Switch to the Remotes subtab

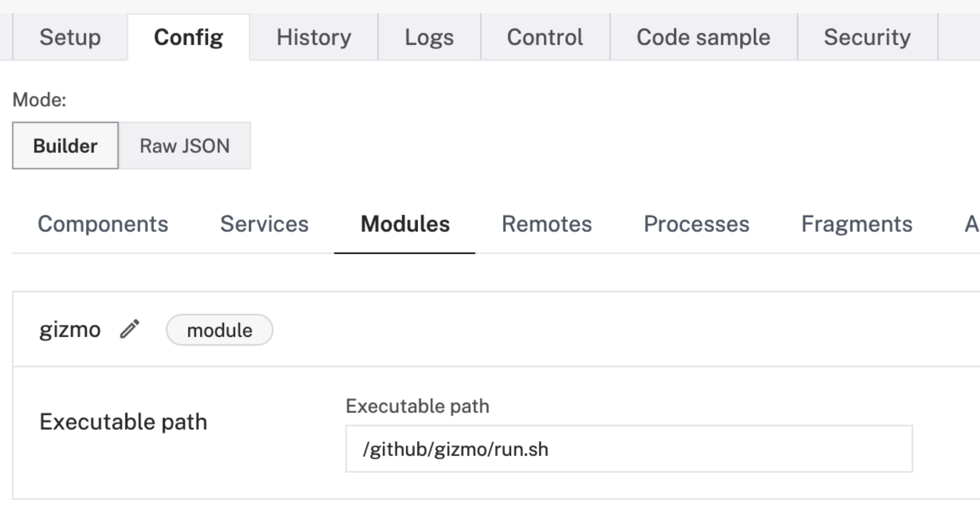point(547,224)
